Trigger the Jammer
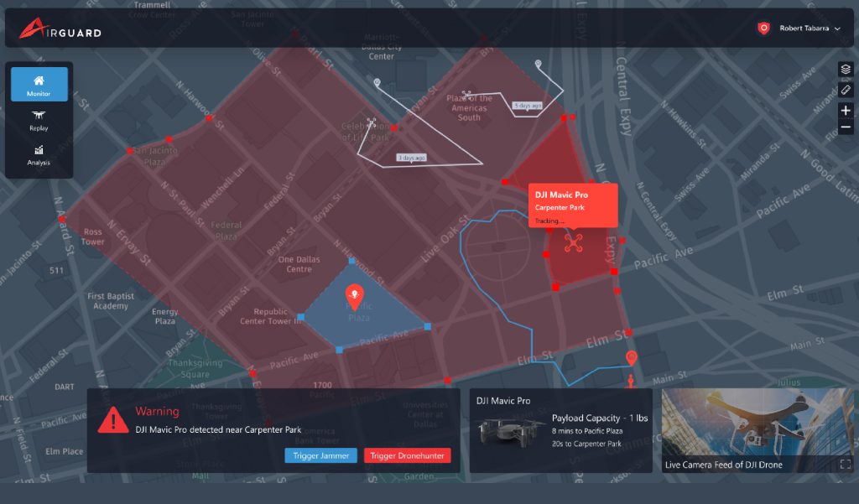This screenshot has width=859, height=504. click(x=321, y=455)
